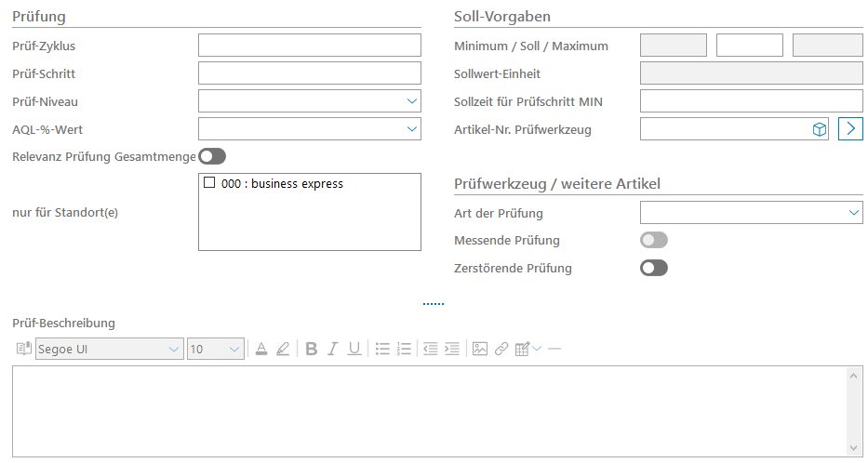
Task: Click the insert hyperlink icon
Action: 501,349
